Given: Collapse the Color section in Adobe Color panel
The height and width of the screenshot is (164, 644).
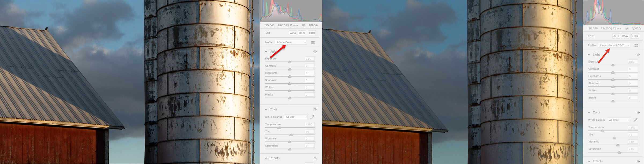Looking at the screenshot, I should (x=266, y=109).
